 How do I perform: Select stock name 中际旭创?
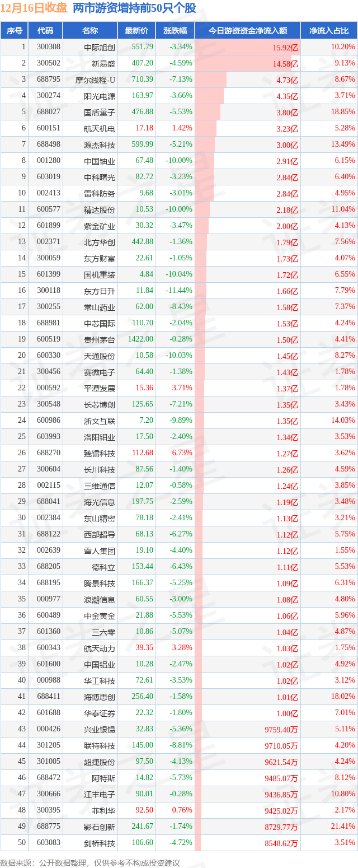pyautogui.click(x=100, y=47)
